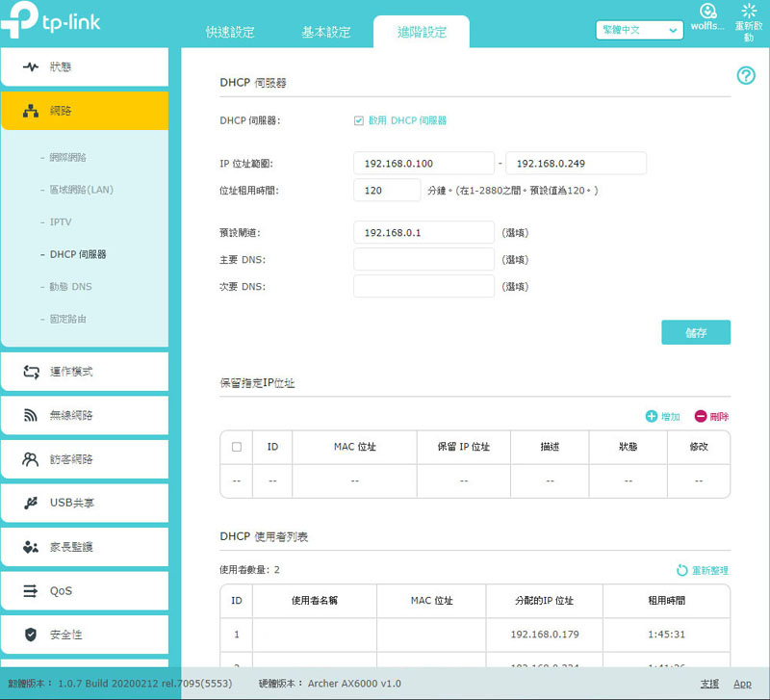Click the 重新啟動 reboot icon
Image resolution: width=770 pixels, height=700 pixels.
click(x=749, y=12)
